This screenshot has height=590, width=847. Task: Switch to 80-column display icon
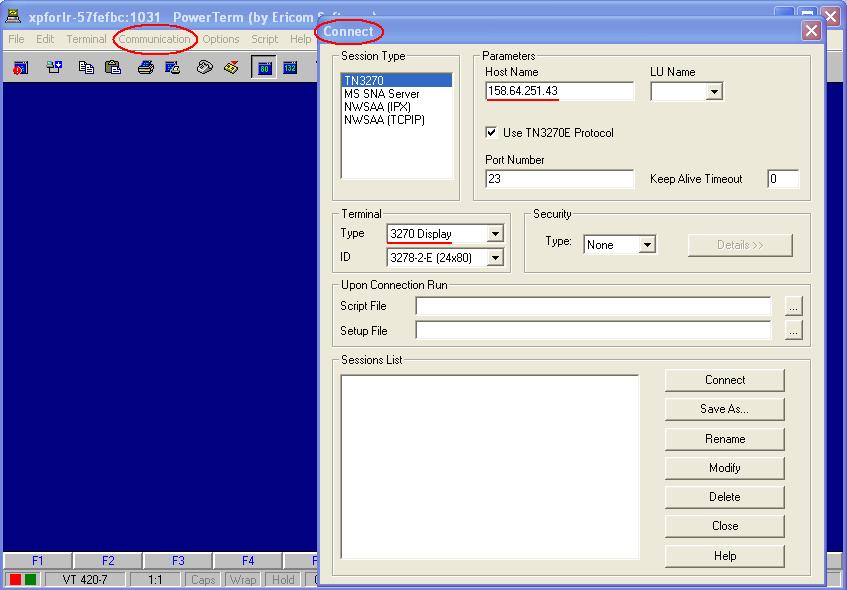(264, 68)
